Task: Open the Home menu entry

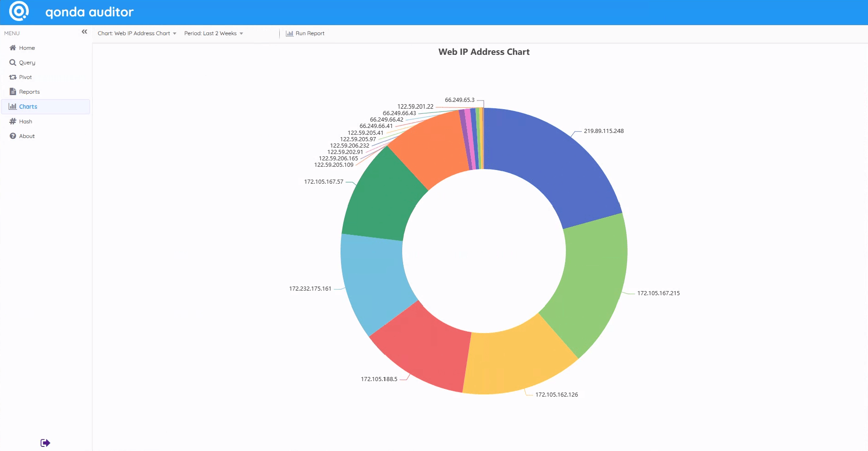Action: coord(27,48)
